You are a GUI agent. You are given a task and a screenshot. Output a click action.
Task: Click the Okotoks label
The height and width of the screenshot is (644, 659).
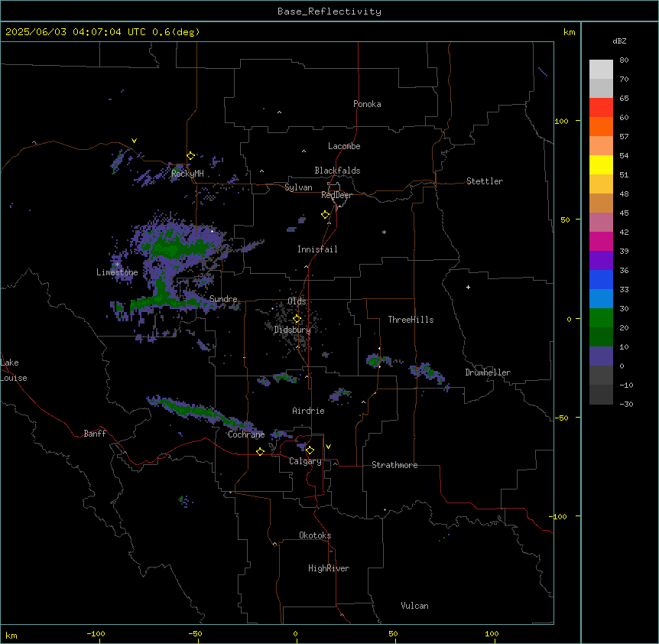click(x=315, y=535)
